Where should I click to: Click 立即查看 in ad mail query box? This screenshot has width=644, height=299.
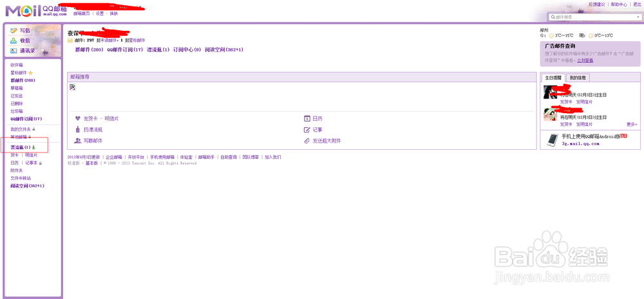585,60
